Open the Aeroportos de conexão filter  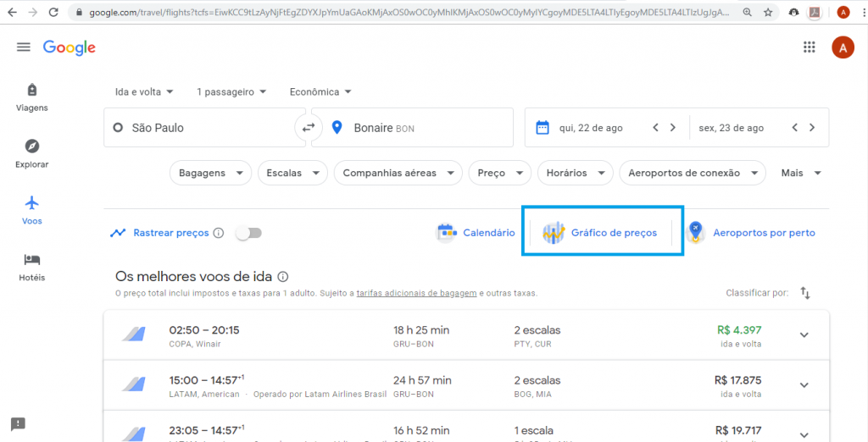693,173
